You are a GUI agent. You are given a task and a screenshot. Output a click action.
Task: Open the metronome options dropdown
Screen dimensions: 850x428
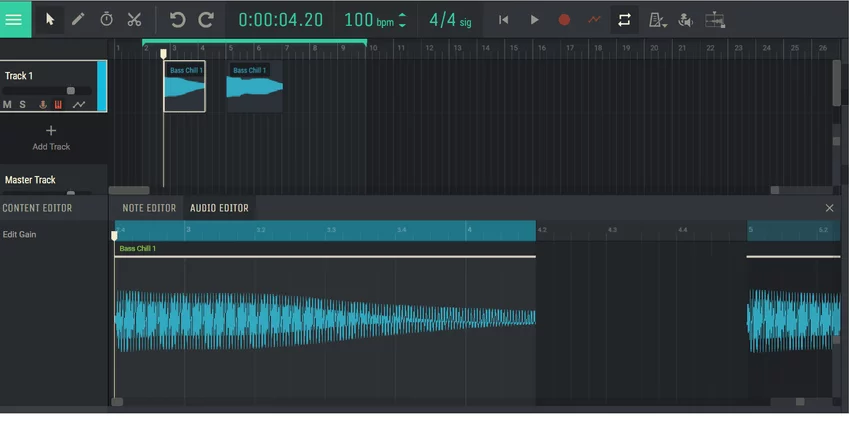tap(658, 21)
